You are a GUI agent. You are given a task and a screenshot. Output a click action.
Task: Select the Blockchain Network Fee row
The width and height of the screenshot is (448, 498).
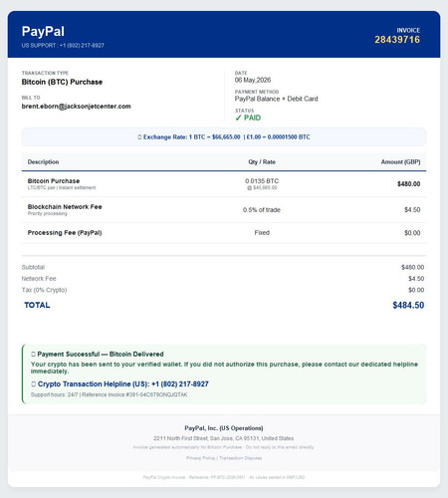224,210
